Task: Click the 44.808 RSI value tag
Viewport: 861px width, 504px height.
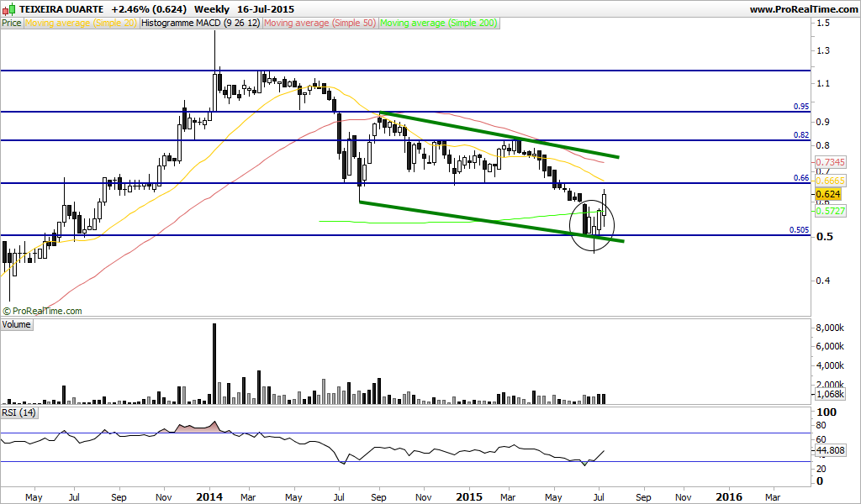Action: point(830,451)
